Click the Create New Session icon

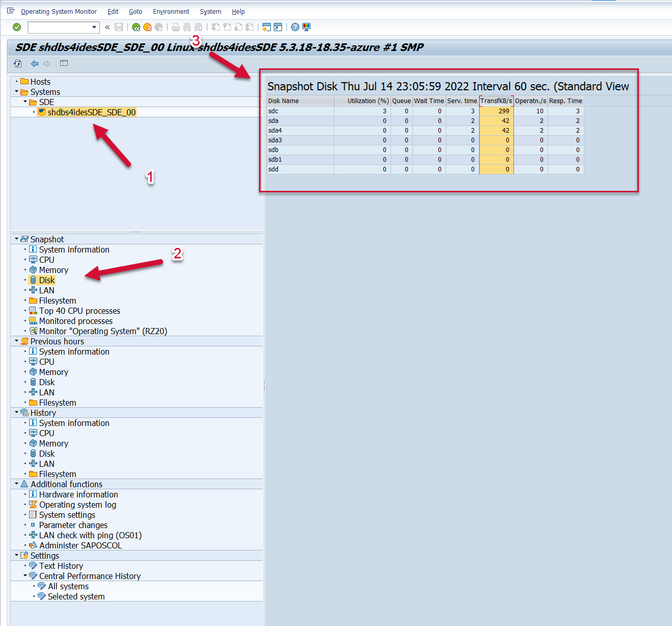coord(266,27)
